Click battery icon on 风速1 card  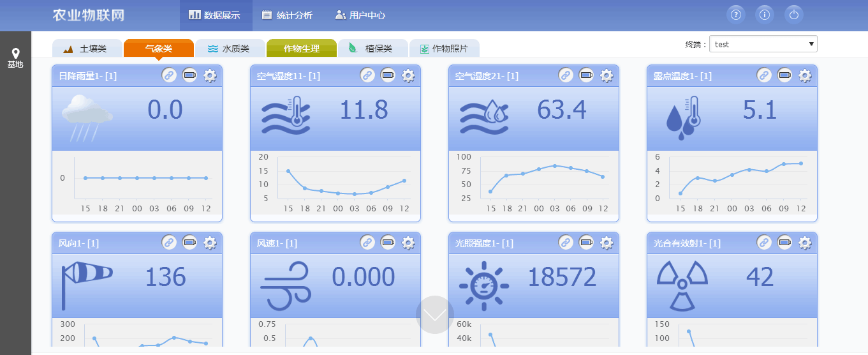click(x=388, y=243)
